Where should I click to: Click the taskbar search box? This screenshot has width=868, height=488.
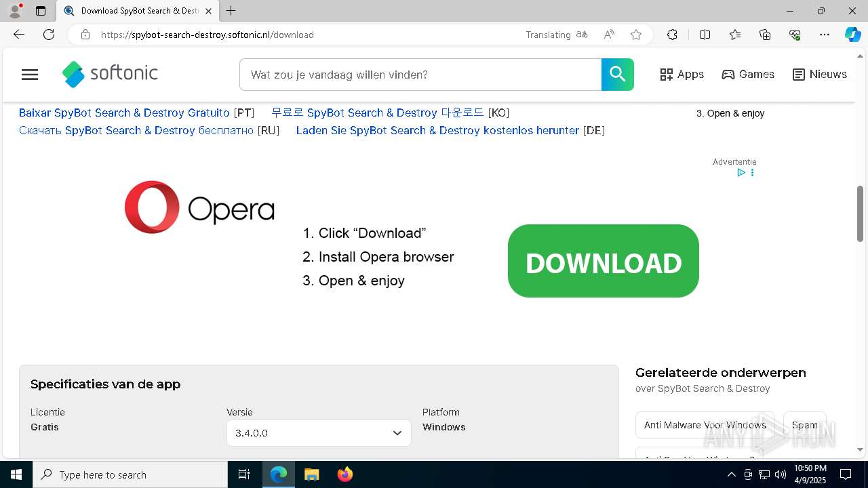[130, 474]
